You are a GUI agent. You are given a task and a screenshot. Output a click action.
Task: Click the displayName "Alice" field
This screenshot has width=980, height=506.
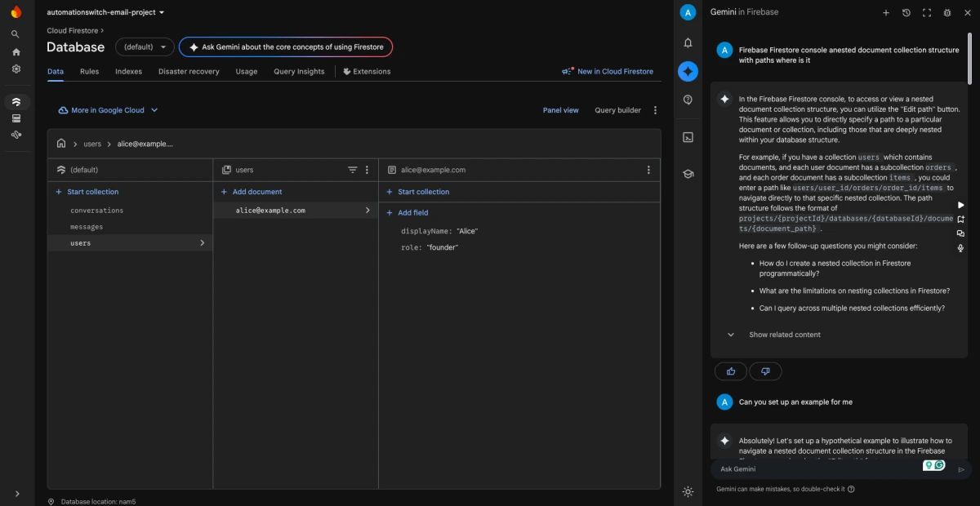pyautogui.click(x=439, y=231)
